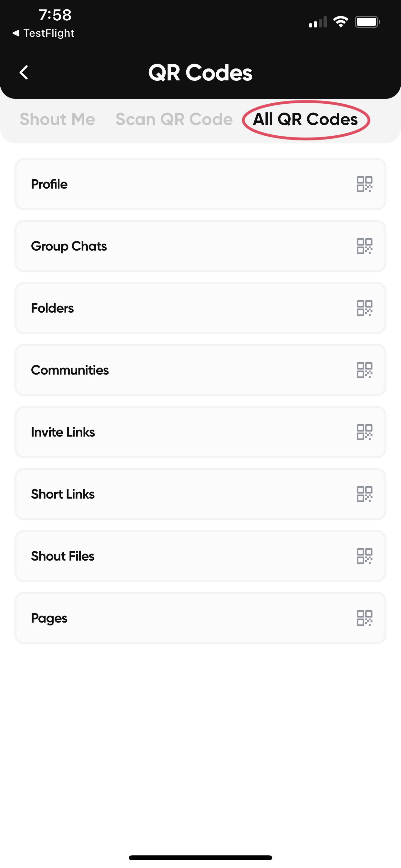
Task: Open the Short Links QR icon
Action: point(364,494)
